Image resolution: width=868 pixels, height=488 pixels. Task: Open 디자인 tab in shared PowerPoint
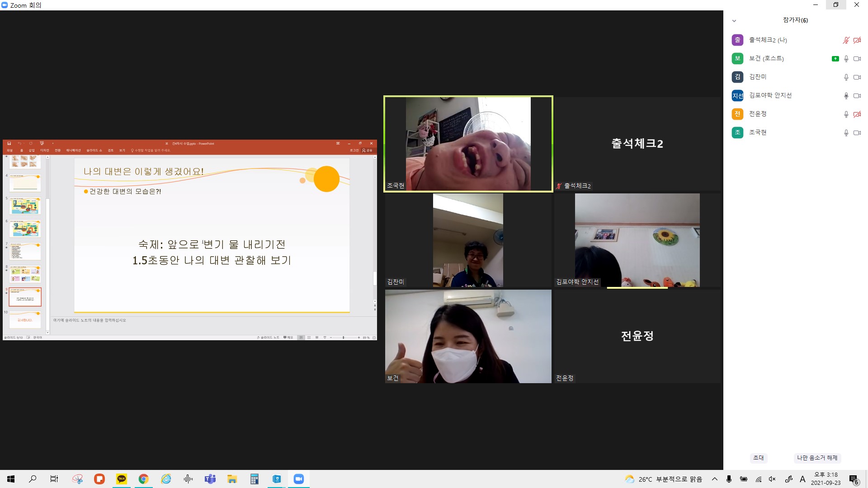[45, 150]
